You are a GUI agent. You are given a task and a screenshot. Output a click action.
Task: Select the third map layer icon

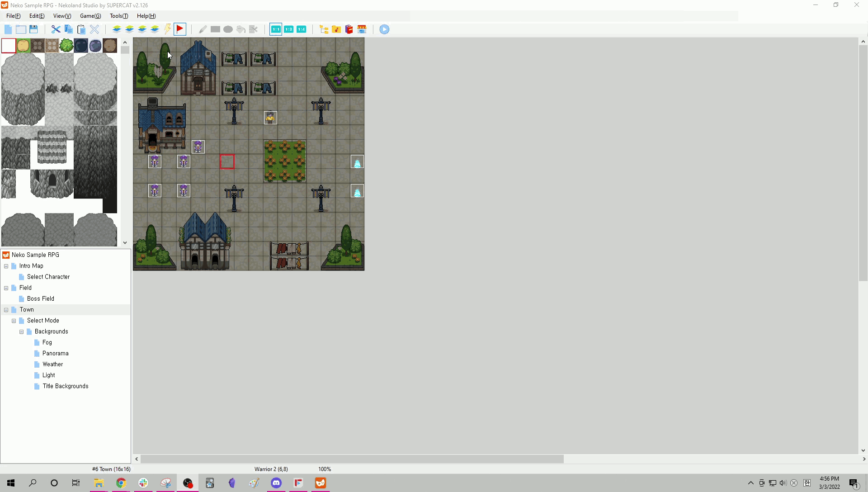142,29
